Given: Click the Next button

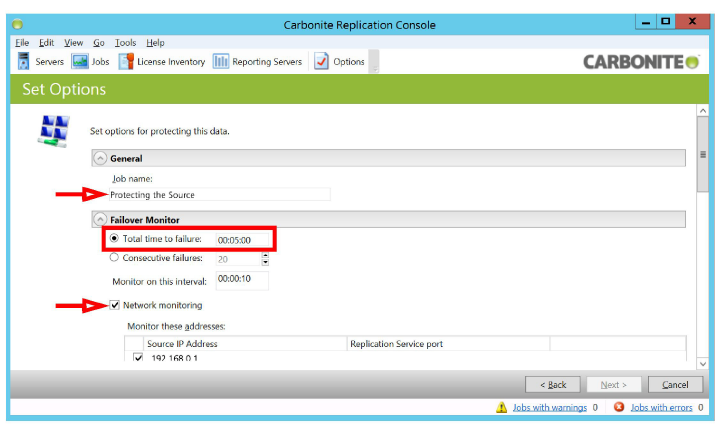Looking at the screenshot, I should pyautogui.click(x=613, y=385).
